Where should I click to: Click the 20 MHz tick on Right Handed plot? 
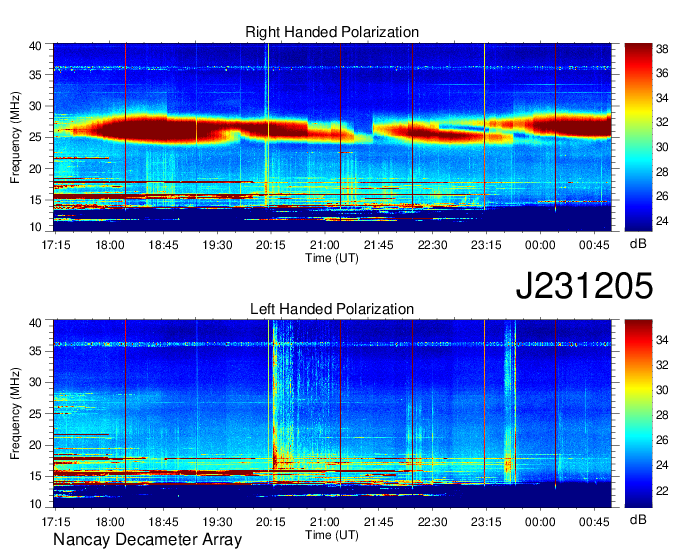point(35,169)
